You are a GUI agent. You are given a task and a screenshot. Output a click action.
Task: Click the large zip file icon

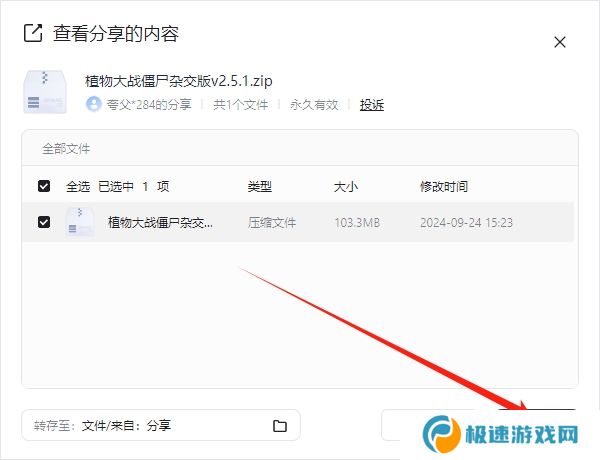point(45,92)
